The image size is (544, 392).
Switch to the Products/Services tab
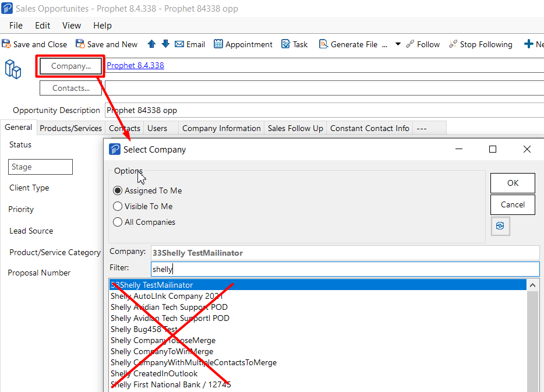(71, 128)
